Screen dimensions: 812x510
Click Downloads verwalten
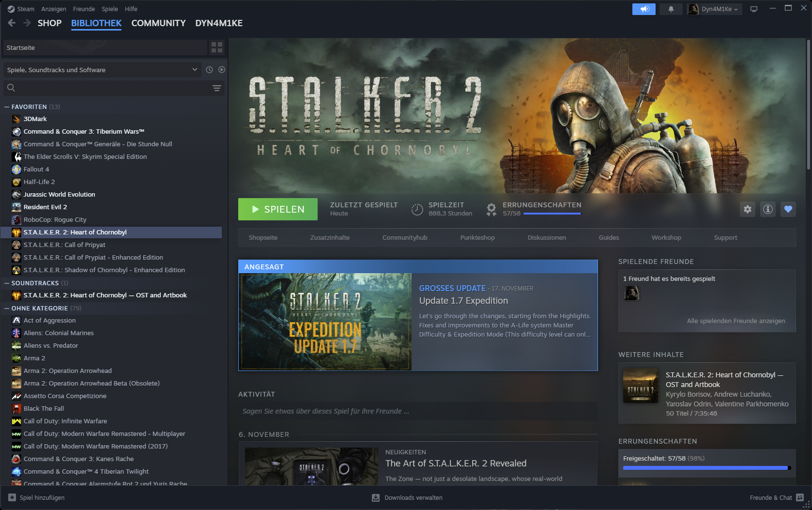pyautogui.click(x=414, y=497)
